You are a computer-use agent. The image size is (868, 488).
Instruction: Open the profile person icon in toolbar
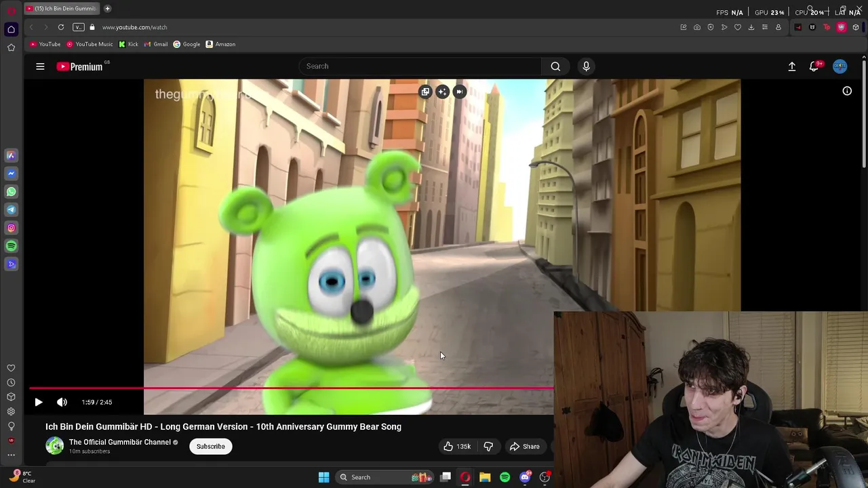point(778,27)
